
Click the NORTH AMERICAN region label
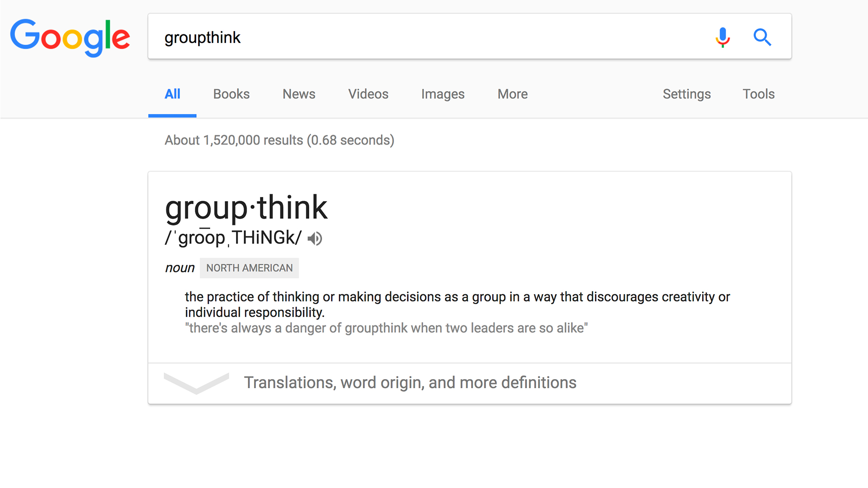(x=249, y=268)
